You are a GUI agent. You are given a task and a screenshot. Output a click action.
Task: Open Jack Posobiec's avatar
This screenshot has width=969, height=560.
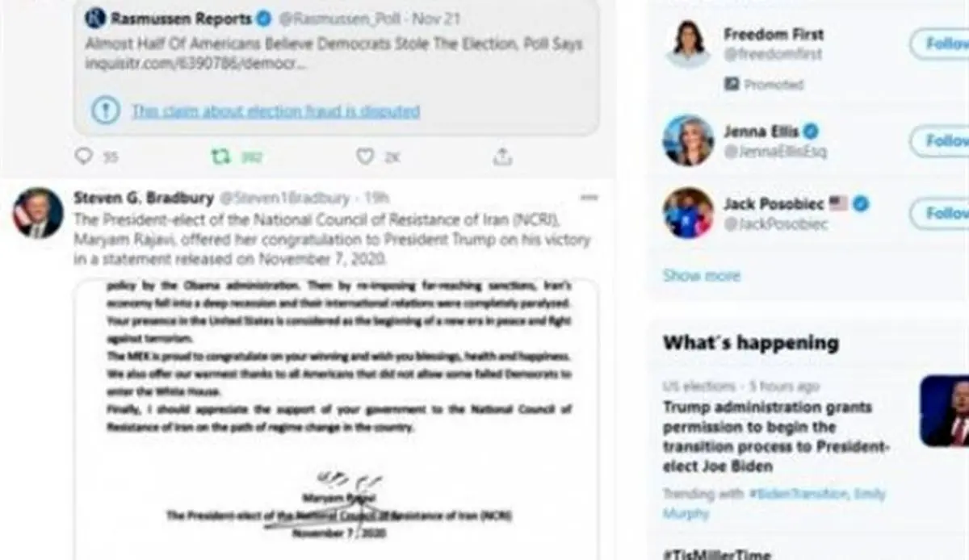click(x=688, y=213)
